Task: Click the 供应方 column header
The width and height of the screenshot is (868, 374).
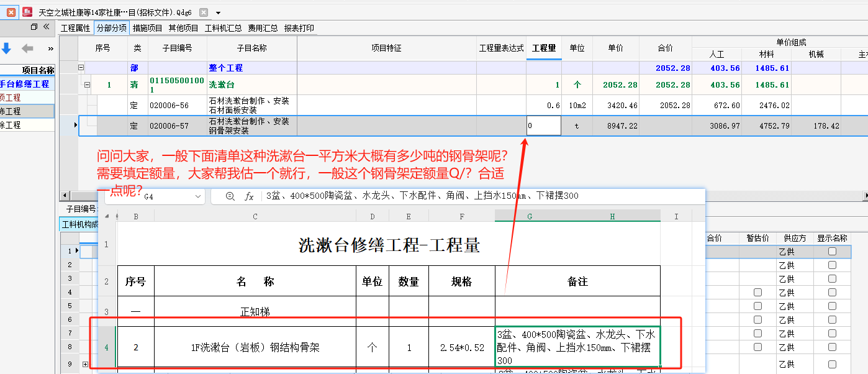Action: coord(795,238)
